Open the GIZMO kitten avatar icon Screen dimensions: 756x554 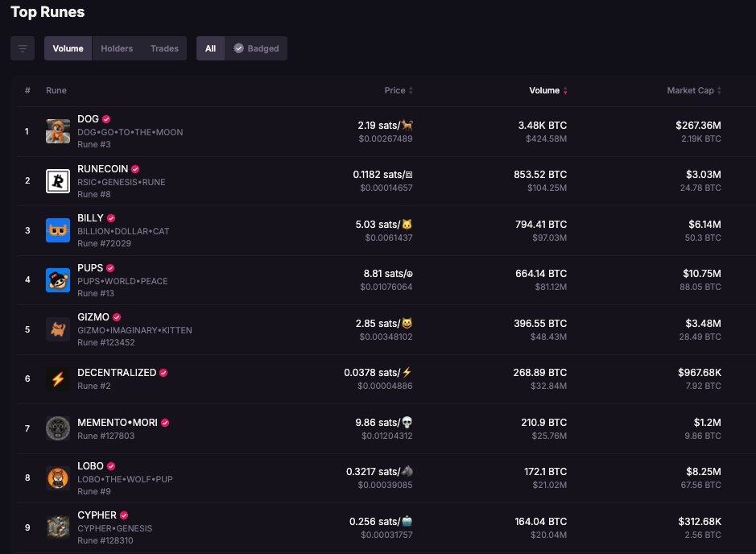(58, 329)
